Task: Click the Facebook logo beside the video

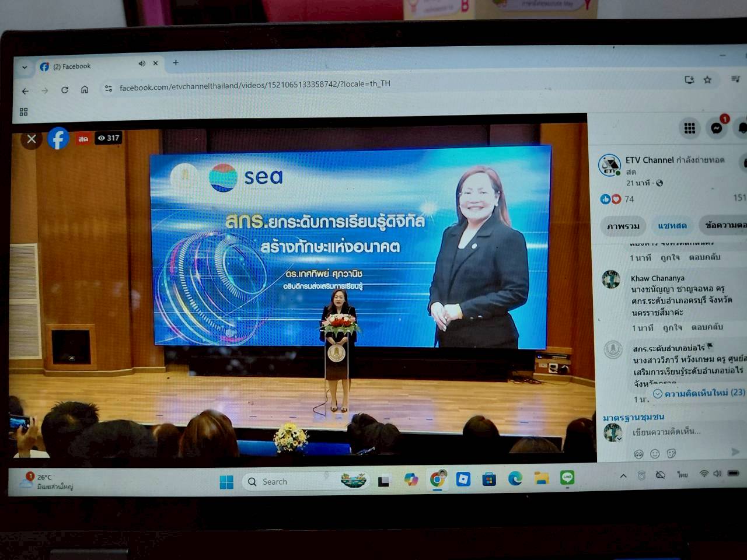Action: click(x=58, y=139)
